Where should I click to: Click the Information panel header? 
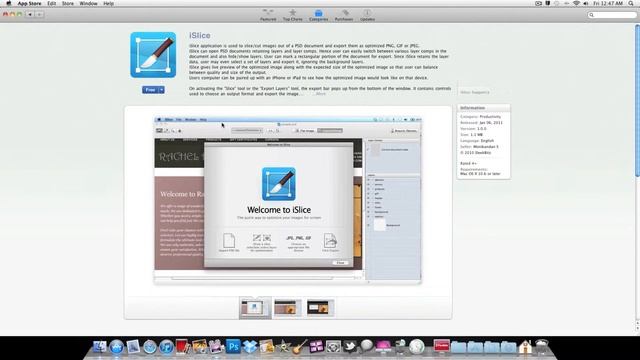point(484,108)
